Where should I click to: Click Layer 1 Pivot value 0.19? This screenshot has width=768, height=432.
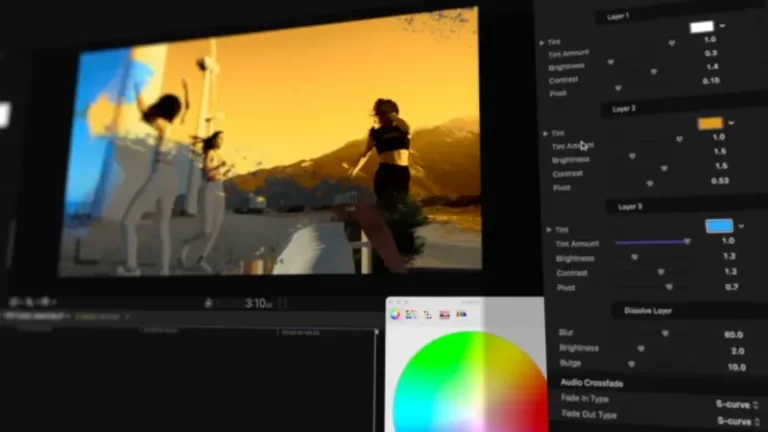(711, 81)
